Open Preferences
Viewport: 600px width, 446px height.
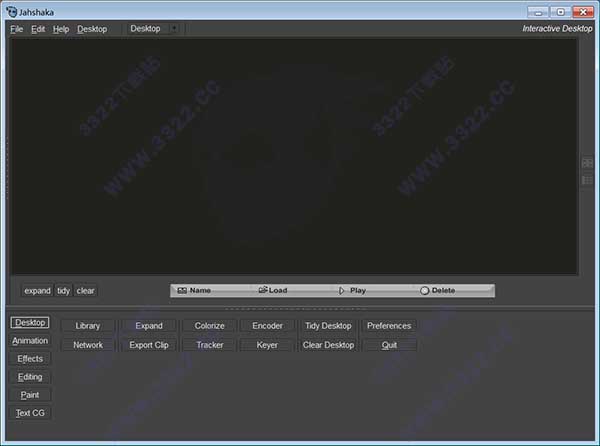[x=389, y=326]
